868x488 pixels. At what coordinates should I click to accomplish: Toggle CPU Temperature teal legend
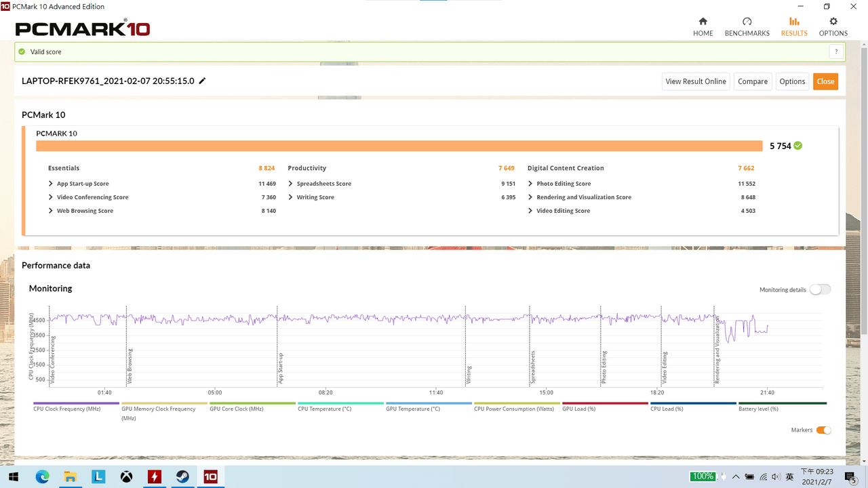pyautogui.click(x=340, y=407)
